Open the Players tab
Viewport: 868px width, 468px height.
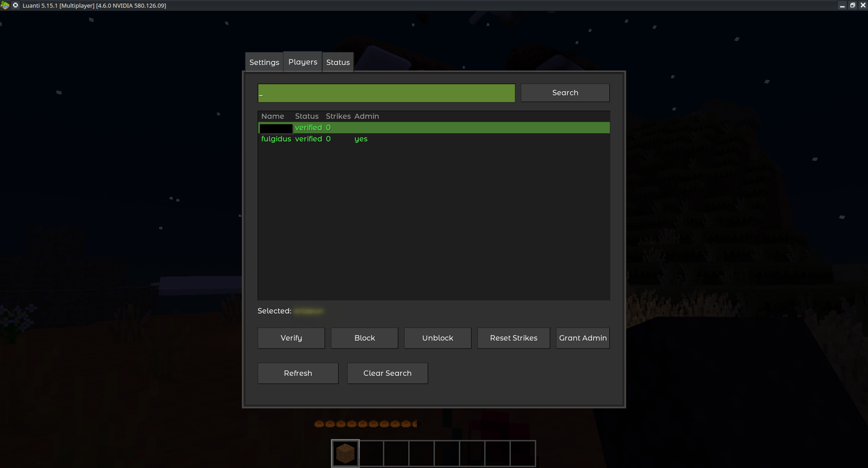click(303, 62)
